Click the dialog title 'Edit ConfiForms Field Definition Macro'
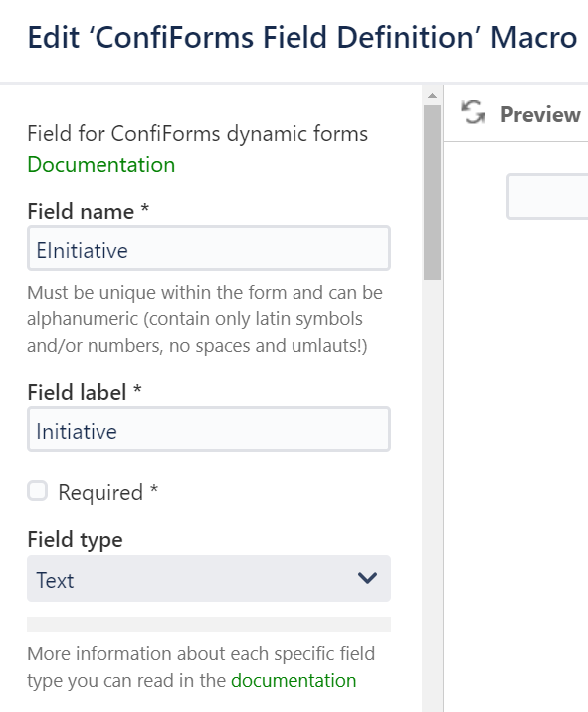The image size is (588, 712). (302, 37)
